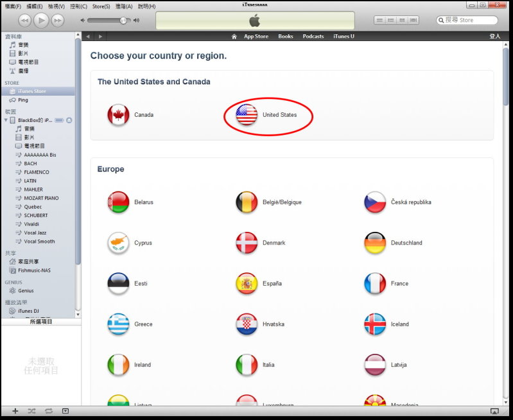The height and width of the screenshot is (420, 513).
Task: Choose the Cyprus flag icon
Action: click(x=118, y=243)
